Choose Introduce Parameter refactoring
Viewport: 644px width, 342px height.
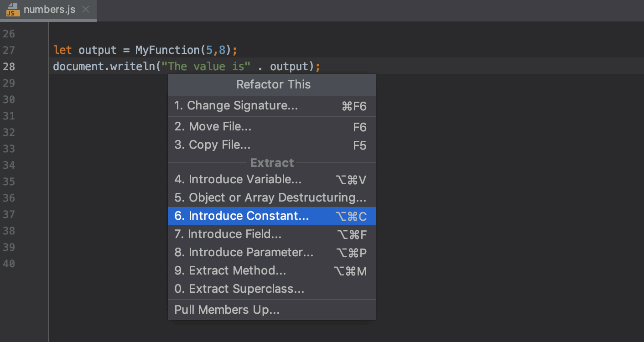pyautogui.click(x=272, y=253)
